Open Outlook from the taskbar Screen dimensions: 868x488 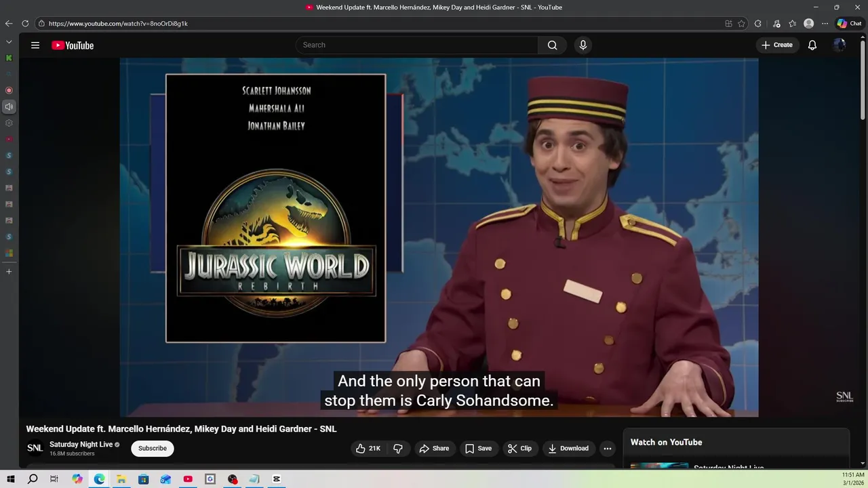[165, 479]
